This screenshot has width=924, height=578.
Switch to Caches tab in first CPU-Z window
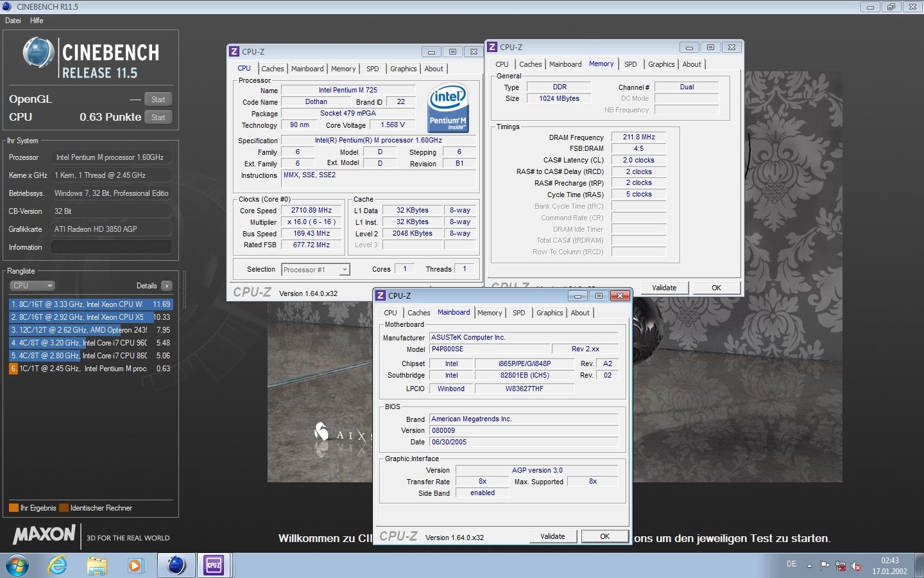point(272,69)
